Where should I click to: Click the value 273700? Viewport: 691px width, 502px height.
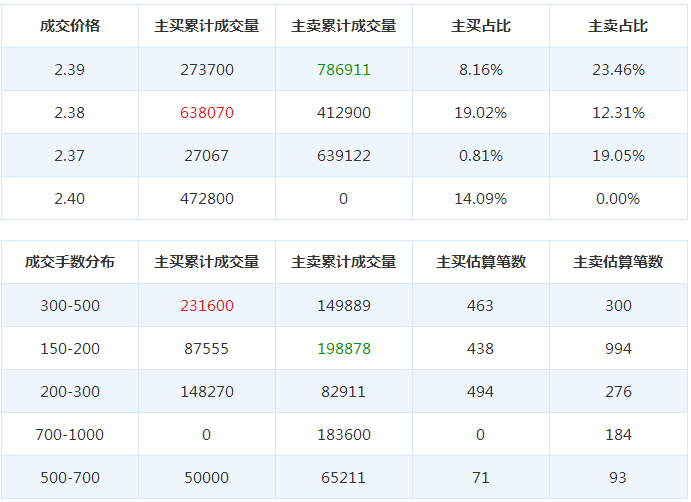click(x=207, y=70)
